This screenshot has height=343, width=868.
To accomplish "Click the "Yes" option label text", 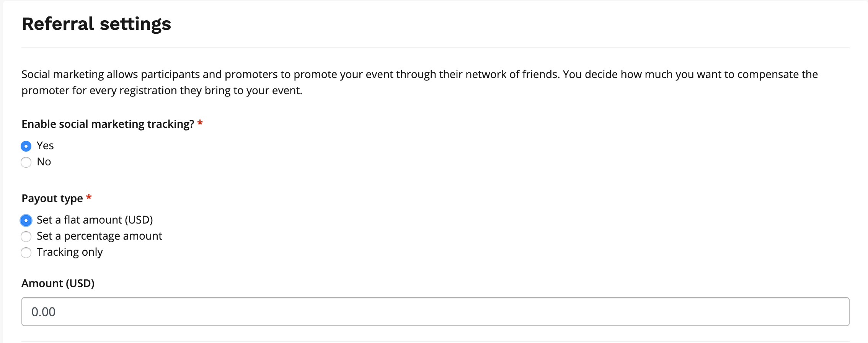I will click(45, 146).
